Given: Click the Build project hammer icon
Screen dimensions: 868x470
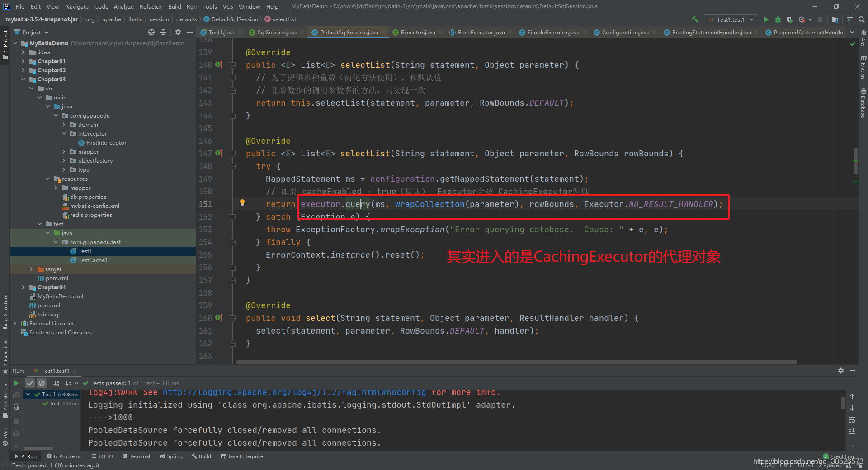Looking at the screenshot, I should pos(695,19).
